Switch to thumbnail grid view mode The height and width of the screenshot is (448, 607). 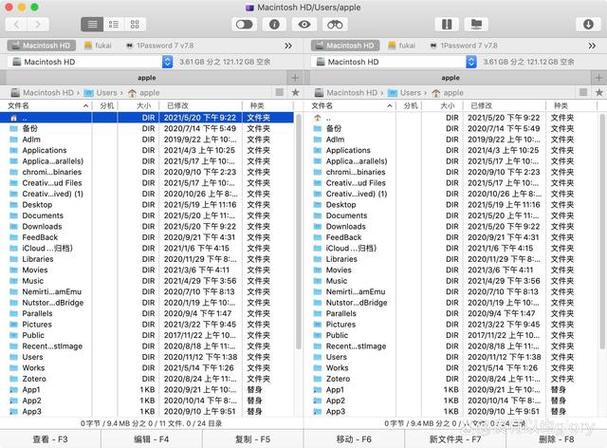[x=135, y=24]
